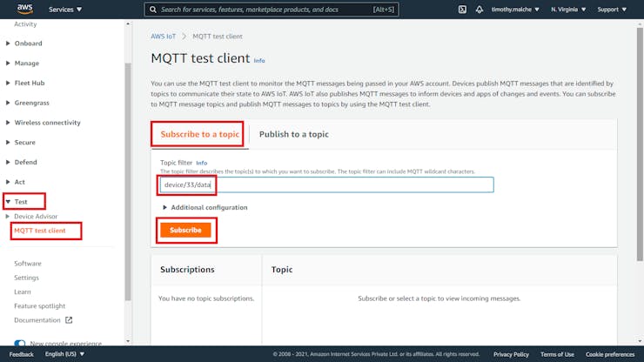Open Activity in sidebar

point(25,24)
